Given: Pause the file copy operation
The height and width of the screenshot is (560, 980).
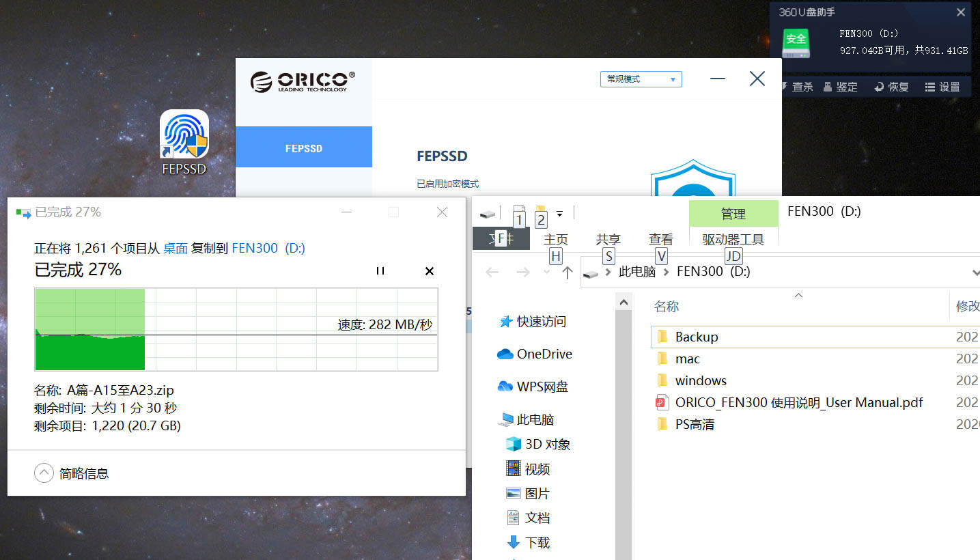Looking at the screenshot, I should [380, 271].
